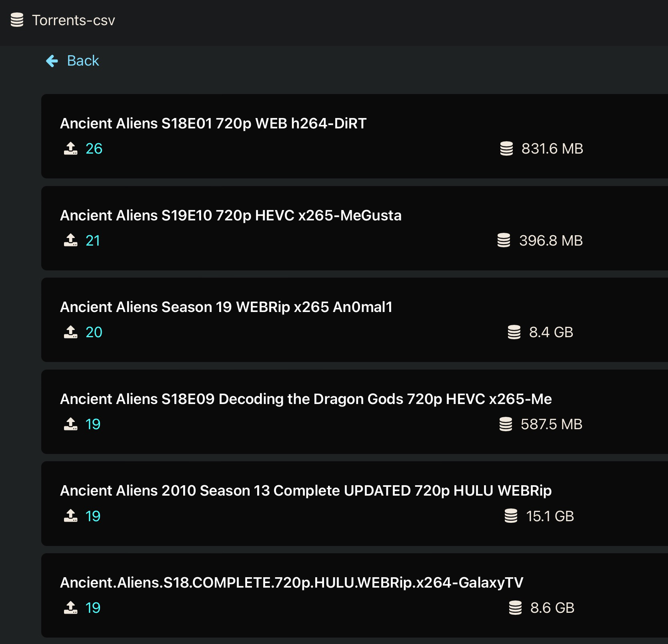Screen dimensions: 668x644
Task: Select Ancient.Aliens.S18.COMPLETE GalaxyTV torrent
Action: coord(292,582)
